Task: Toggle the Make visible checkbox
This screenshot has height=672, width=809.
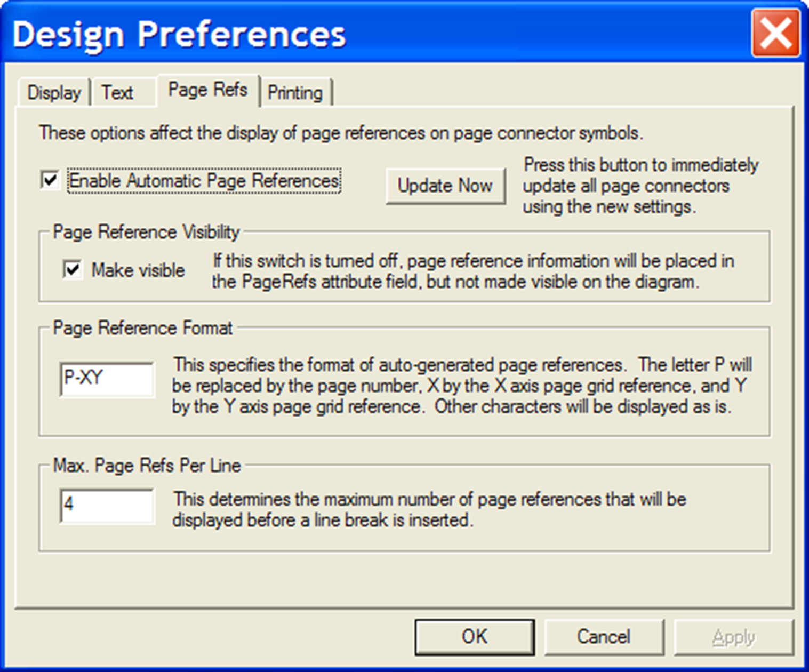Action: pyautogui.click(x=73, y=270)
